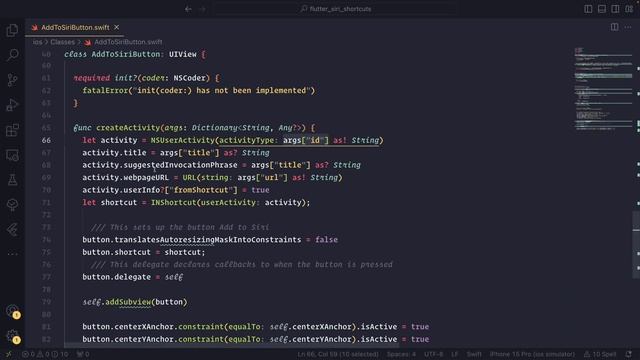The height and width of the screenshot is (360, 640).
Task: Open the Run and Debug view
Action: pyautogui.click(x=12, y=105)
